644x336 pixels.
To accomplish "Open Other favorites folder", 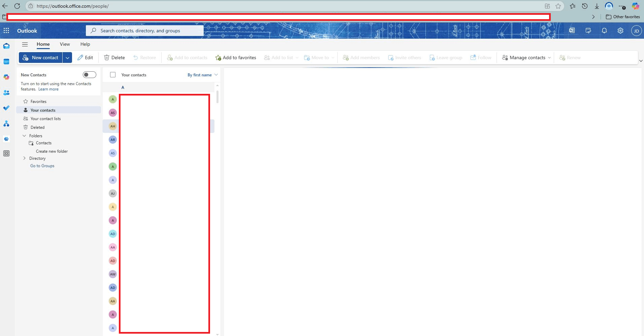I will (x=623, y=17).
